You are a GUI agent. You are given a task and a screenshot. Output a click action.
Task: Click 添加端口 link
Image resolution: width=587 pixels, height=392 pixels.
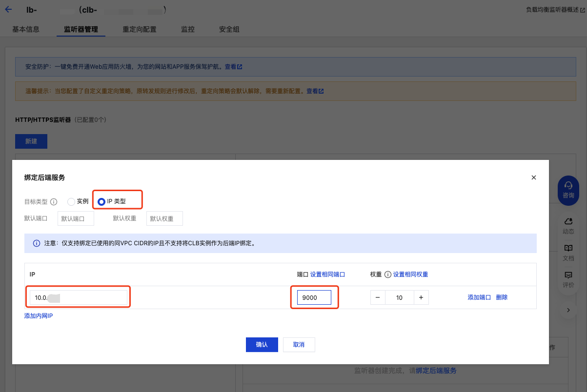479,297
